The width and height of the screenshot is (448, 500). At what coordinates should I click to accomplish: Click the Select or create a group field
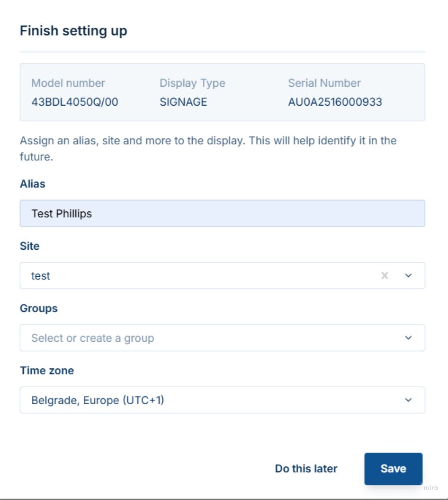[x=223, y=338]
